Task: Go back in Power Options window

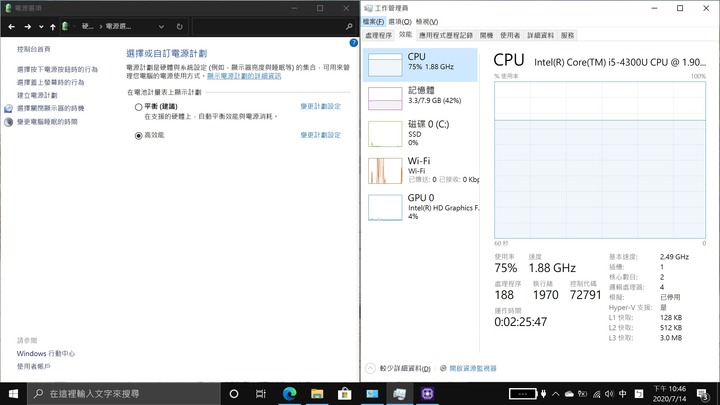Action: pyautogui.click(x=11, y=27)
